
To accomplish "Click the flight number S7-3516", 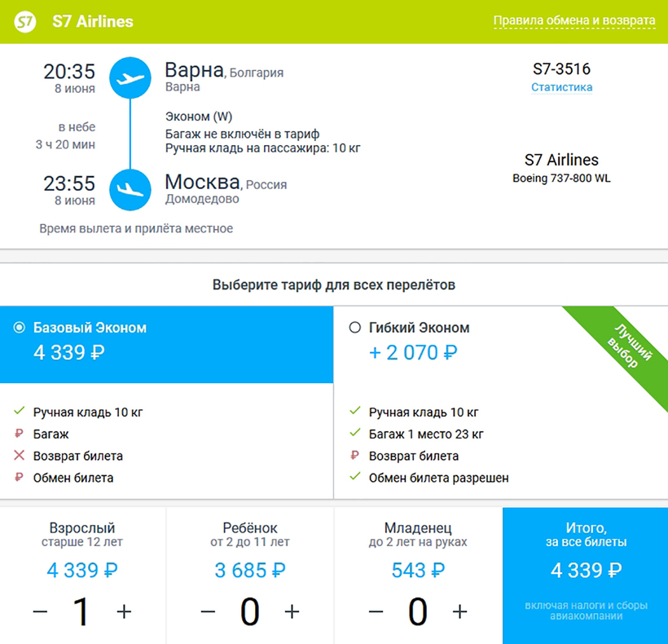I will (x=561, y=68).
